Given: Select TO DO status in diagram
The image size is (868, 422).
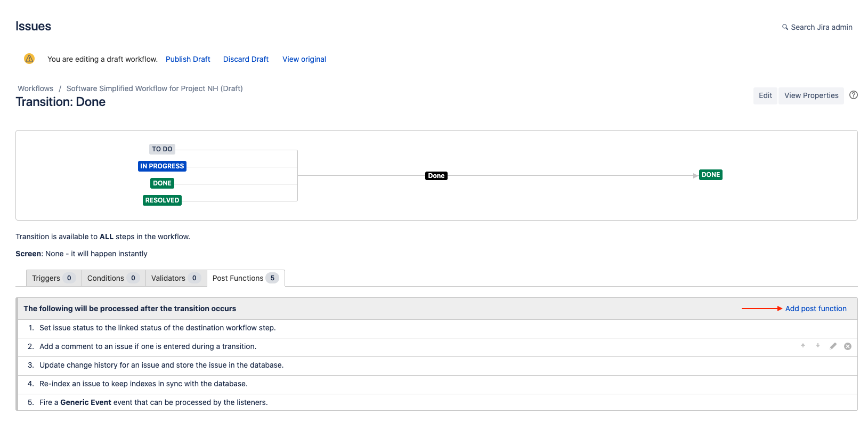Looking at the screenshot, I should click(162, 149).
